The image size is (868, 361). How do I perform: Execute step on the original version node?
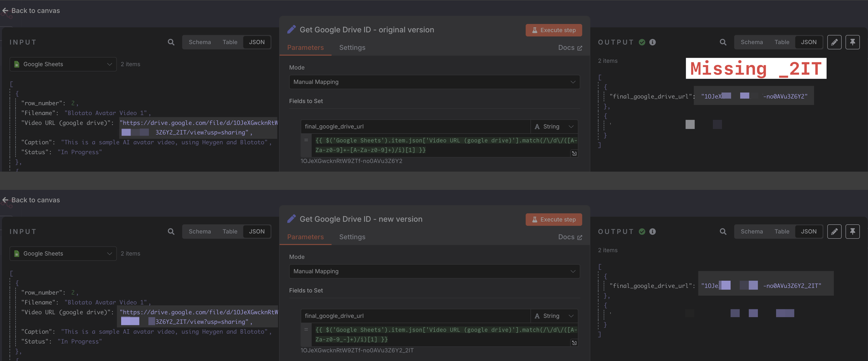pyautogui.click(x=554, y=30)
